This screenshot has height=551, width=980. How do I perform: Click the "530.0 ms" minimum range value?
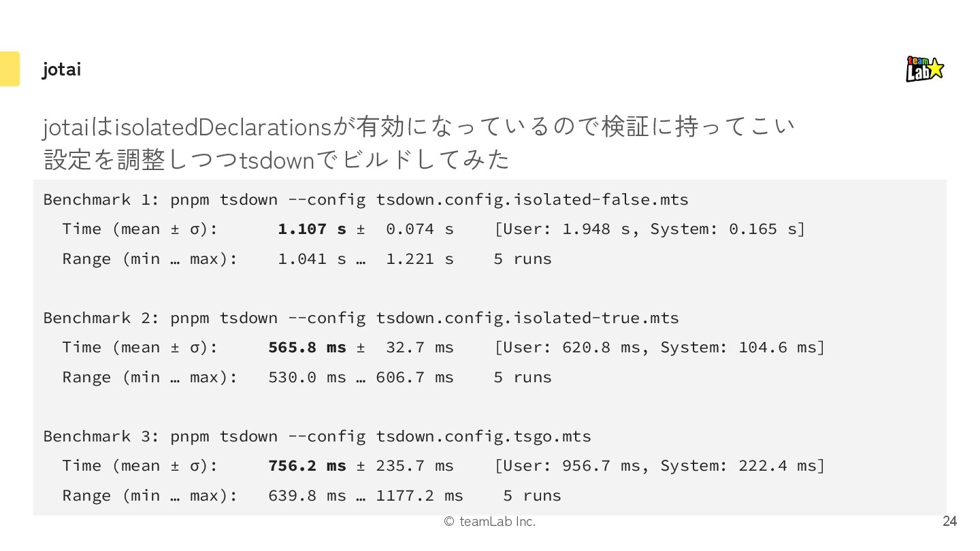click(x=307, y=378)
